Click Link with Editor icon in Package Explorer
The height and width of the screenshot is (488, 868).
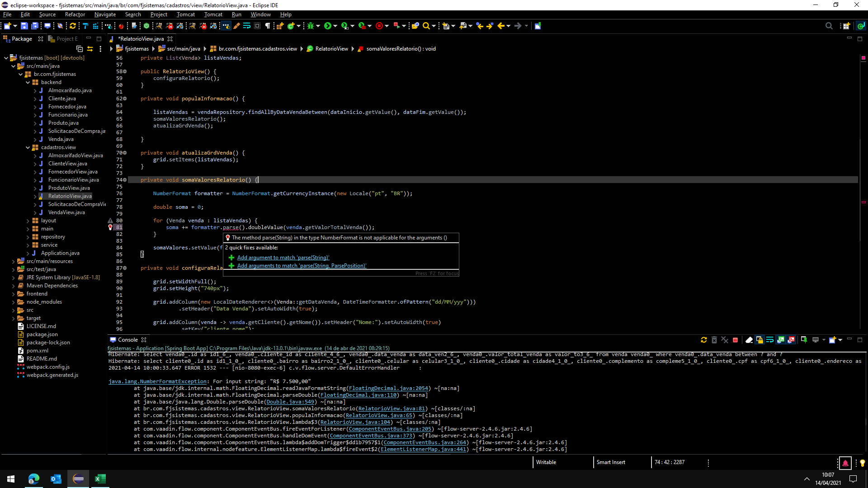[90, 49]
